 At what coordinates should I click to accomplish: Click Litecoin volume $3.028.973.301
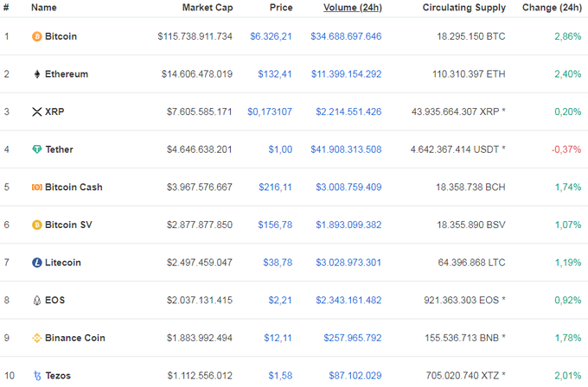(x=348, y=263)
